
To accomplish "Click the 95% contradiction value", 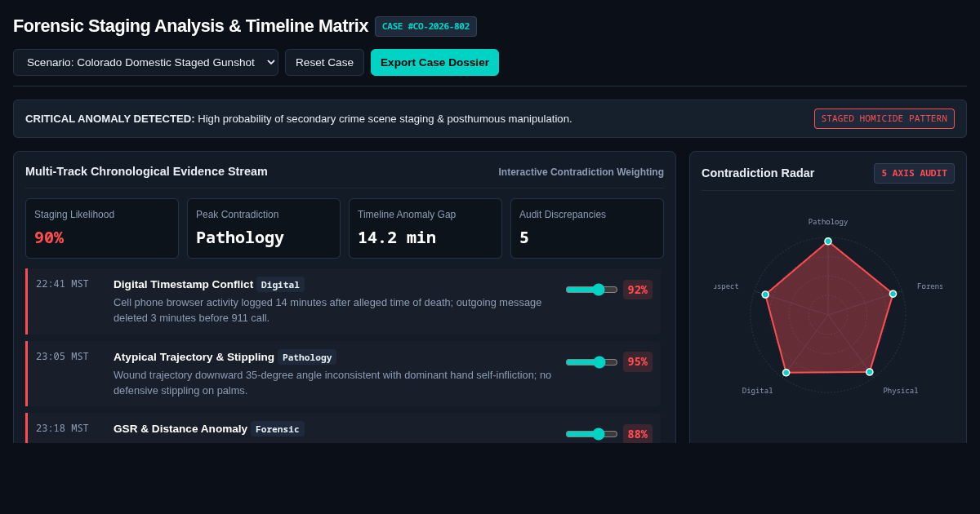I will pyautogui.click(x=638, y=361).
